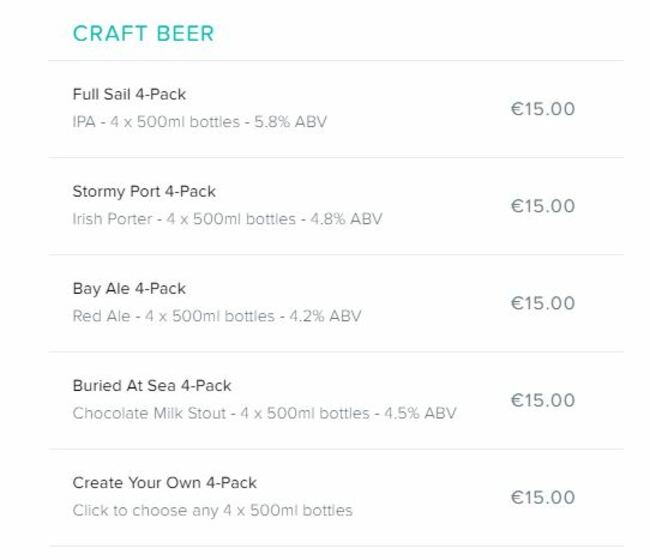Screen dimensions: 650x560
Task: Open the Bay Ale 4-Pack item
Action: (336, 303)
